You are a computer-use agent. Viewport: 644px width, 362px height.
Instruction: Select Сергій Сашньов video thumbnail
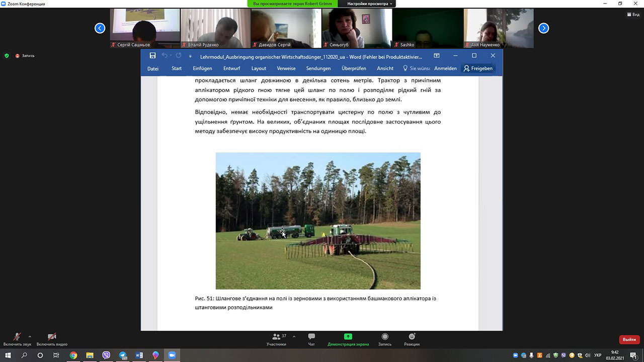145,28
